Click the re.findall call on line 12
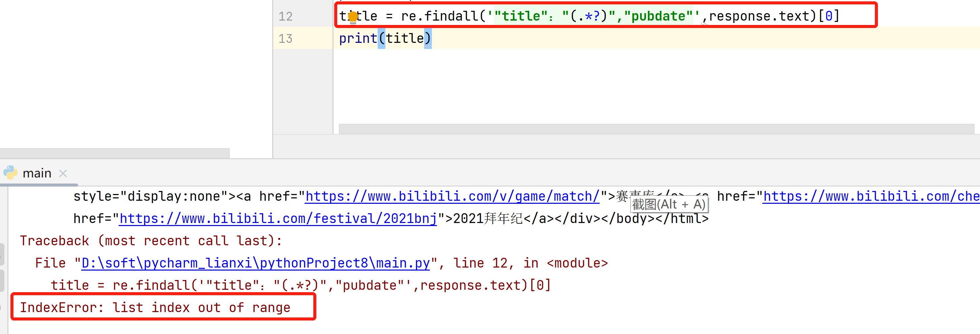 439,17
